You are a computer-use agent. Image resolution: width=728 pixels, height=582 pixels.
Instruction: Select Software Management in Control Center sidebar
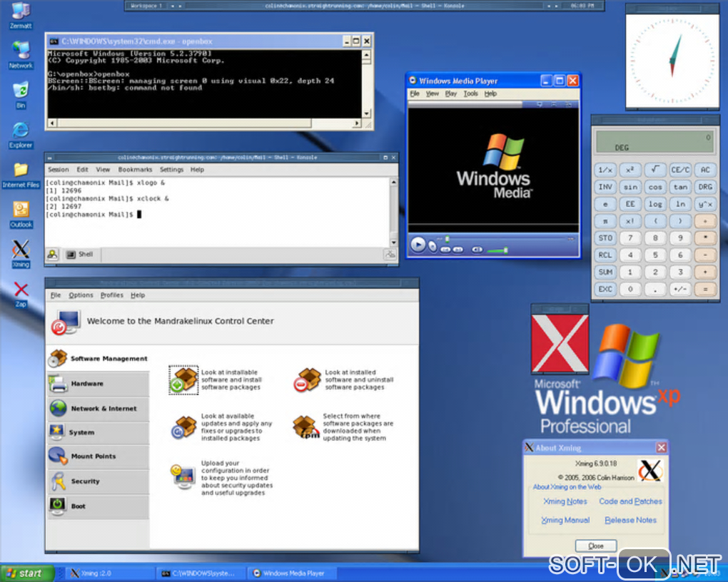point(98,358)
